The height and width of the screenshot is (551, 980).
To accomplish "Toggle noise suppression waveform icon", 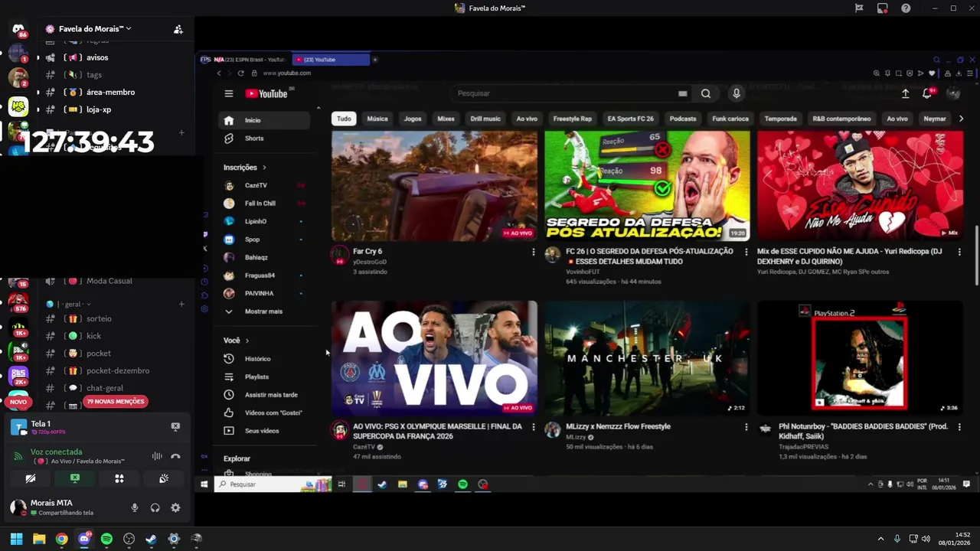I will pos(157,456).
